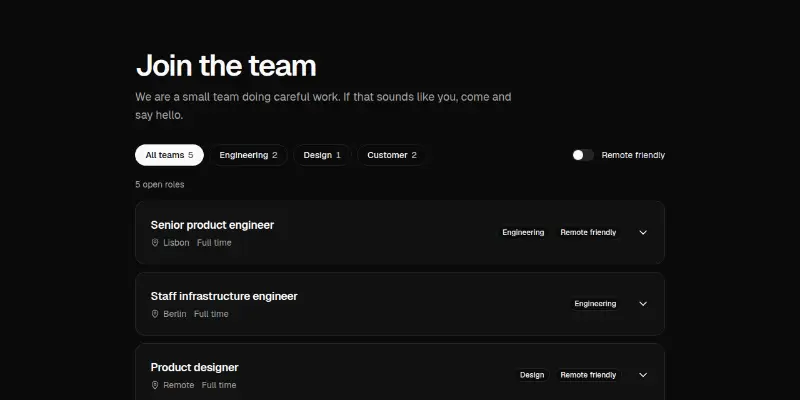
Task: Click 'Remote' text under Product designer
Action: coord(179,385)
